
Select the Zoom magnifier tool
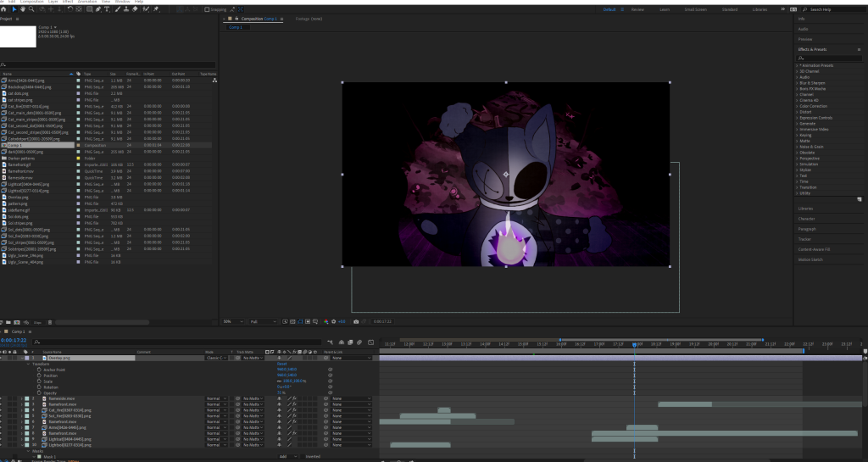[31, 9]
